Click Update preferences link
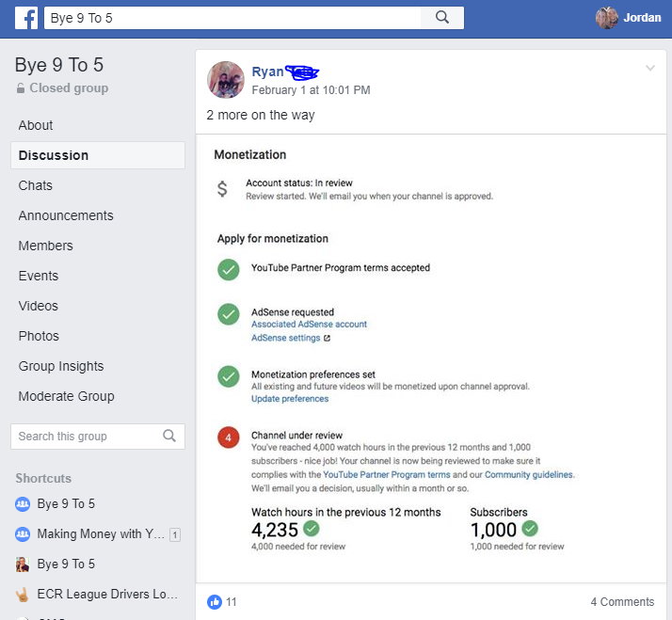The width and height of the screenshot is (672, 620). (x=290, y=399)
